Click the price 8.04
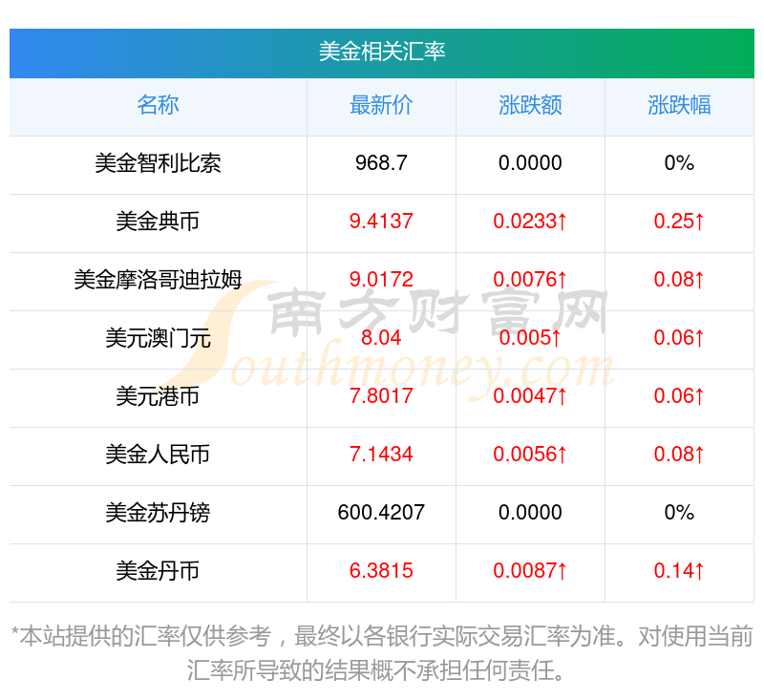This screenshot has height=700, width=764. pyautogui.click(x=381, y=338)
